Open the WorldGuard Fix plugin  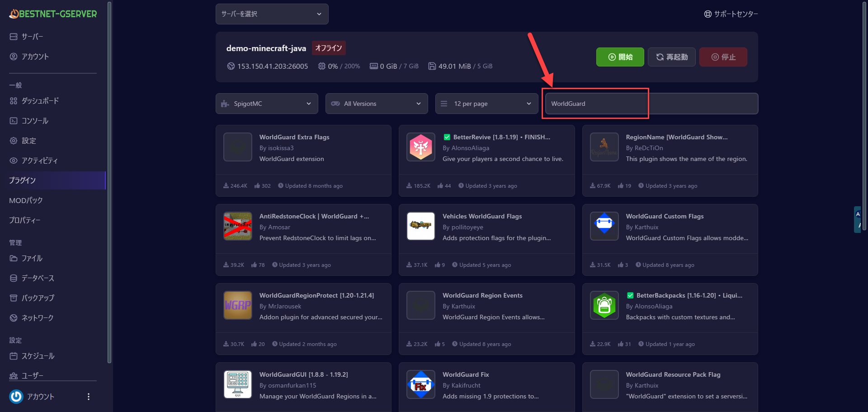[466, 374]
